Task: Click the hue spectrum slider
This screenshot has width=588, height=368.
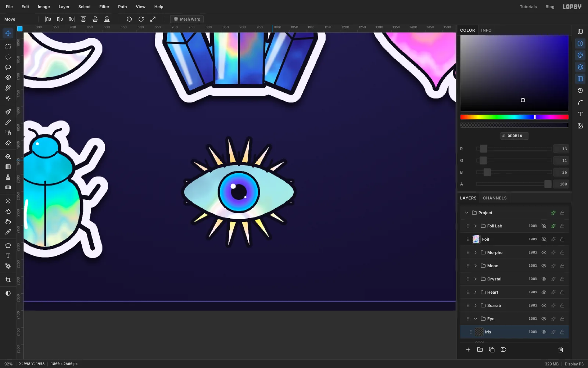Action: [514, 117]
